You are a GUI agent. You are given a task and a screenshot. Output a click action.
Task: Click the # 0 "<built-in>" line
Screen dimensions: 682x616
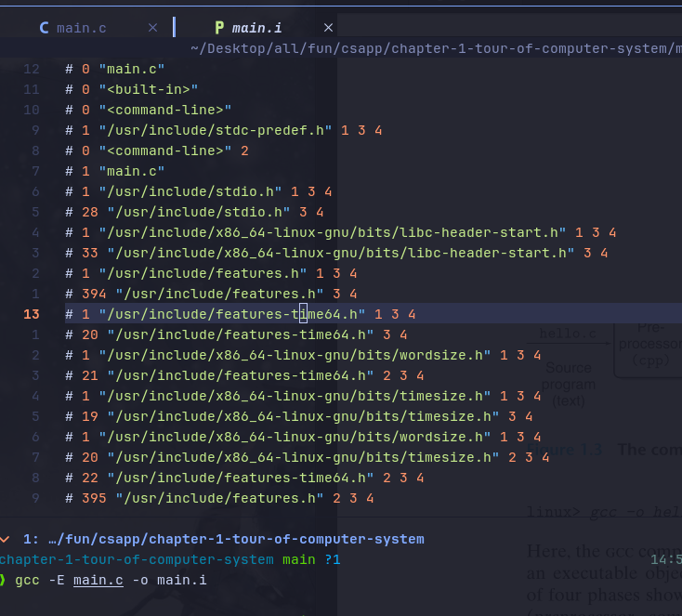point(132,89)
